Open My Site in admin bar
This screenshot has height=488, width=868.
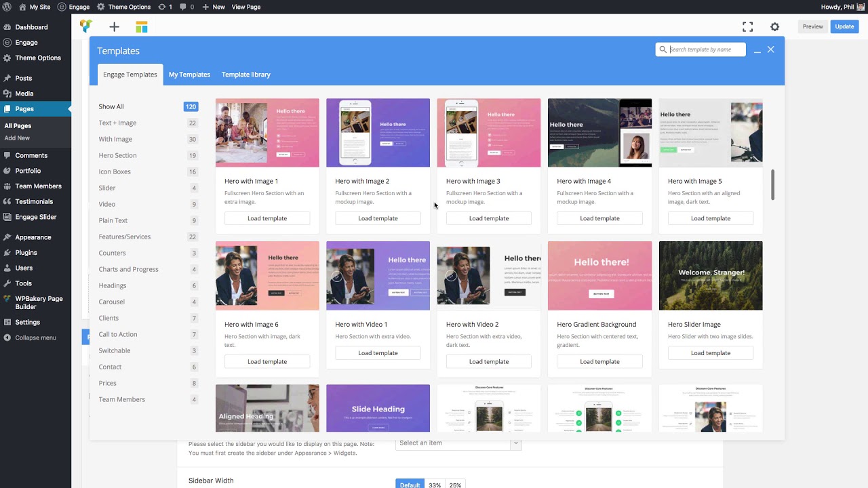pyautogui.click(x=35, y=7)
